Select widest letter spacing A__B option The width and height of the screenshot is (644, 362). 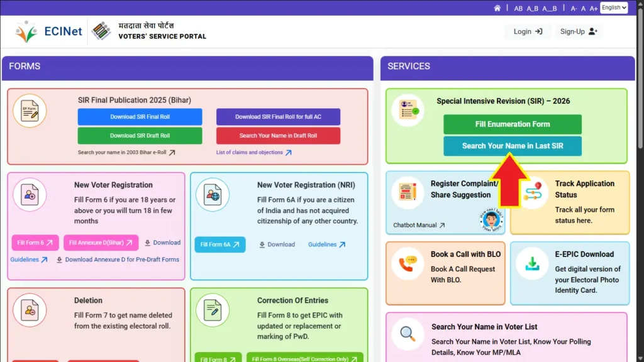[550, 8]
